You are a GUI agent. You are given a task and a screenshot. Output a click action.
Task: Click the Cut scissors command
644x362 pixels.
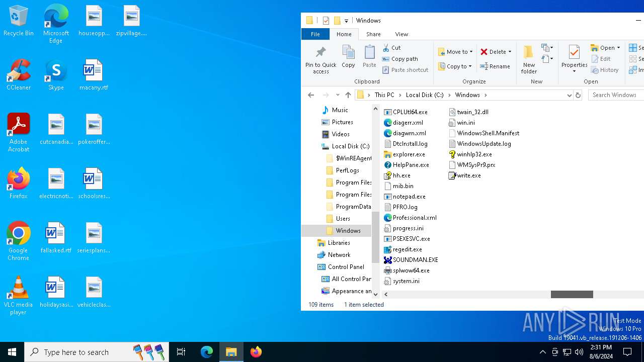(x=391, y=48)
